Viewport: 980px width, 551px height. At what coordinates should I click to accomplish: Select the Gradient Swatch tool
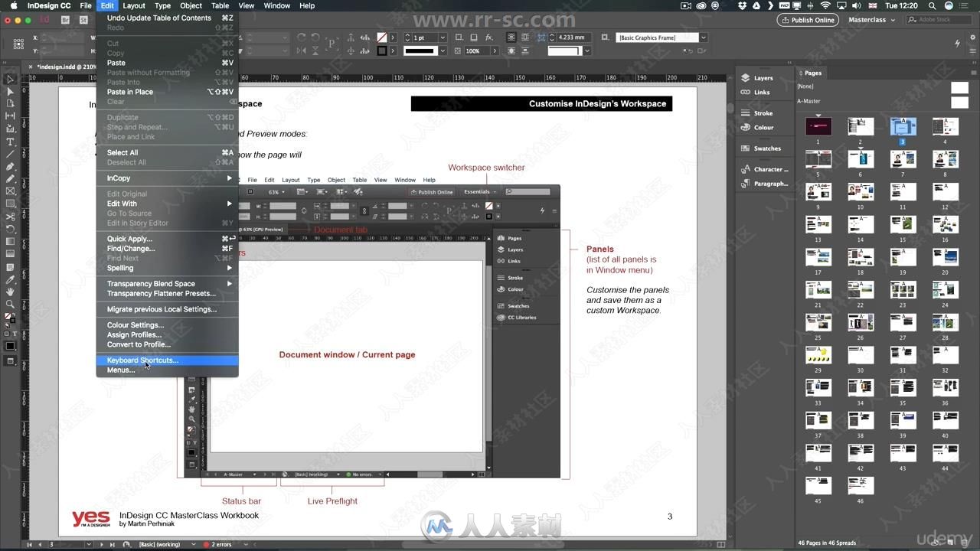(x=10, y=242)
